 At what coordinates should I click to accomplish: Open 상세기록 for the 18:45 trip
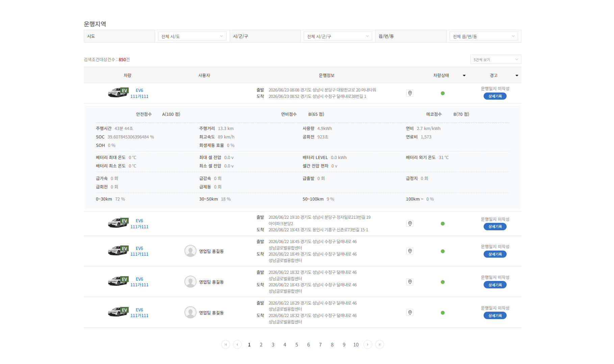495,254
